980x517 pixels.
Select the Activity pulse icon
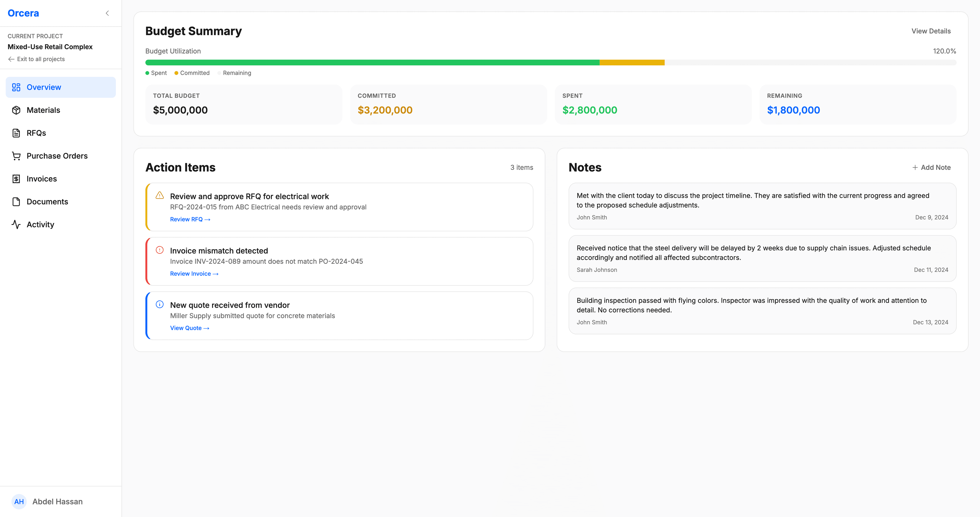(x=16, y=224)
